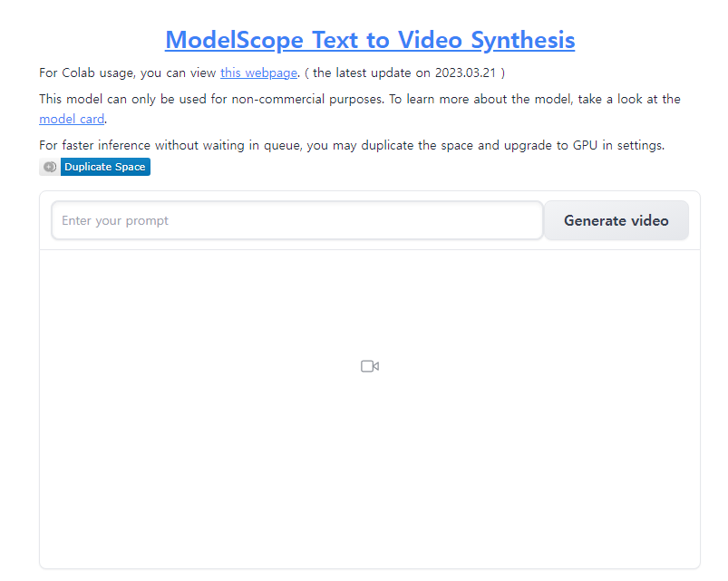
Task: Follow the 'this webpage' Colab link
Action: [x=258, y=73]
